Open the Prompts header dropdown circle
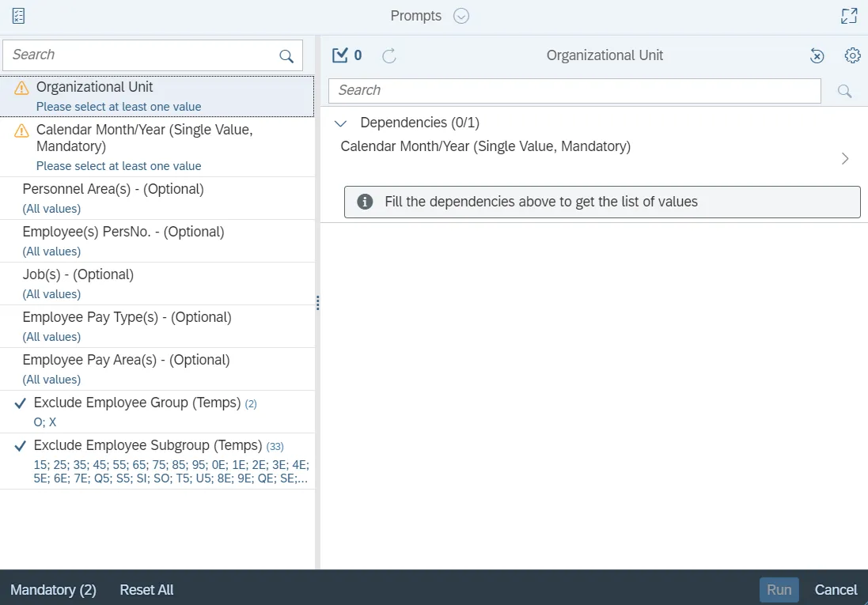This screenshot has height=605, width=868. point(461,16)
